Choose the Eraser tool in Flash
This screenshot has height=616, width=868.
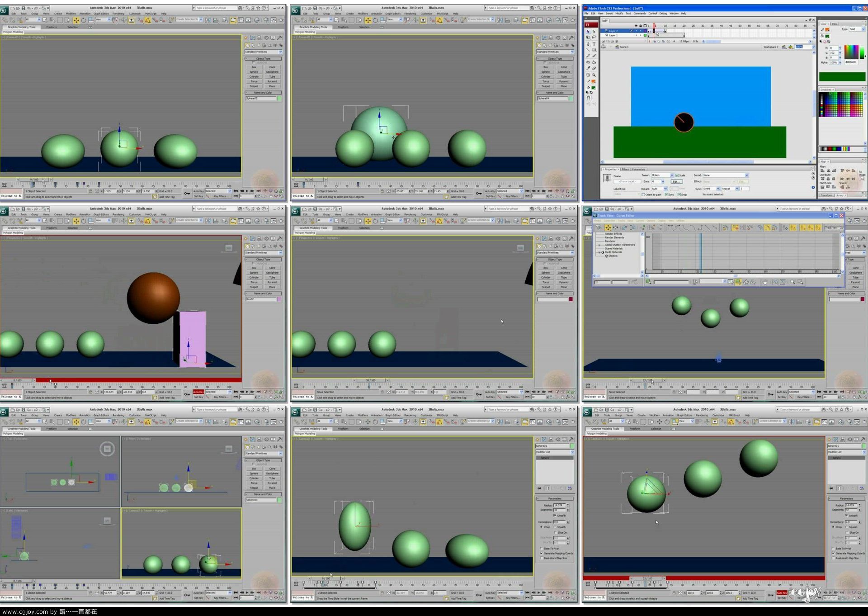point(594,68)
